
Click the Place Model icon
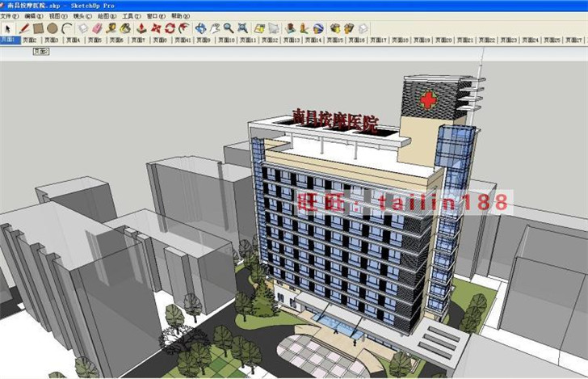[x=290, y=28]
